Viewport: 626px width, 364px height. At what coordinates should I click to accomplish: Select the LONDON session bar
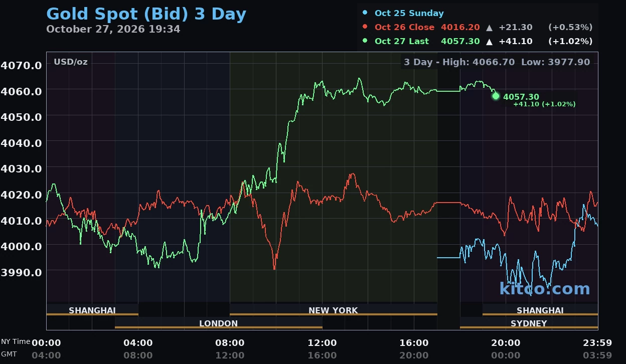click(218, 323)
